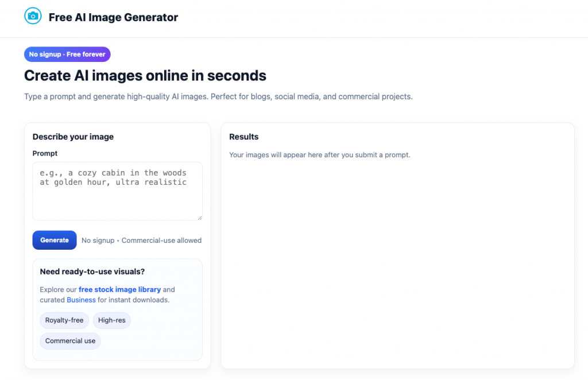Select the Royalty-free chip
588x380 pixels.
(x=64, y=320)
